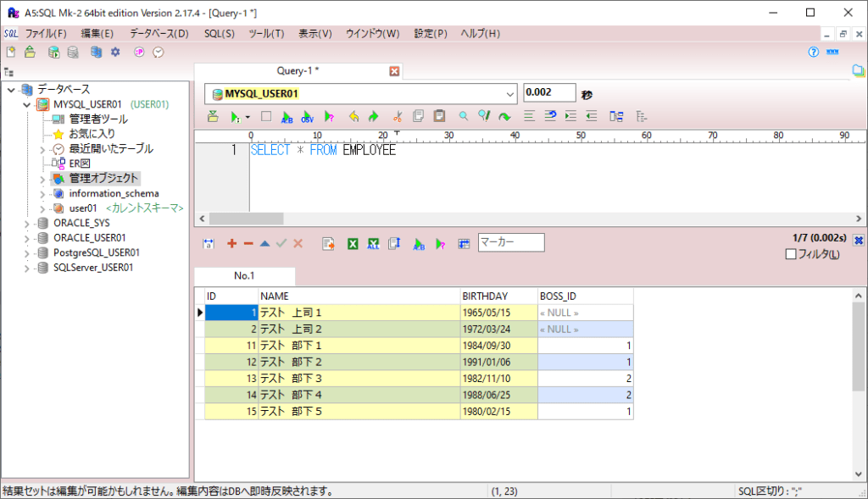Open the データベース(D) menu
This screenshot has height=499, width=868.
coord(159,34)
